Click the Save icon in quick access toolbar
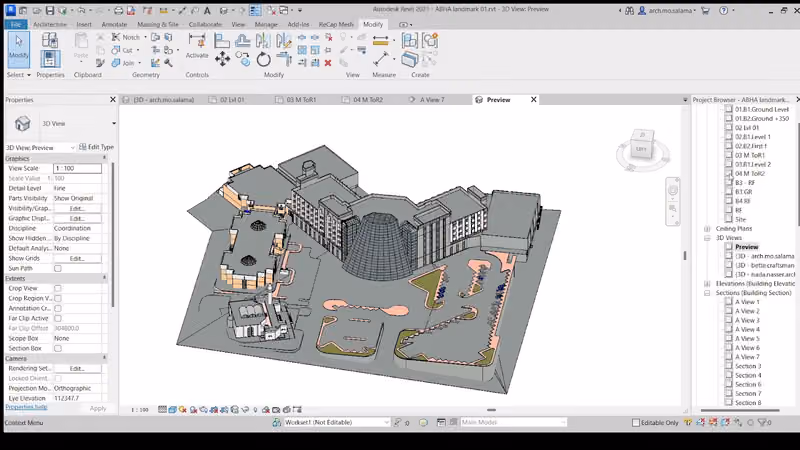The height and width of the screenshot is (450, 800). (49, 10)
